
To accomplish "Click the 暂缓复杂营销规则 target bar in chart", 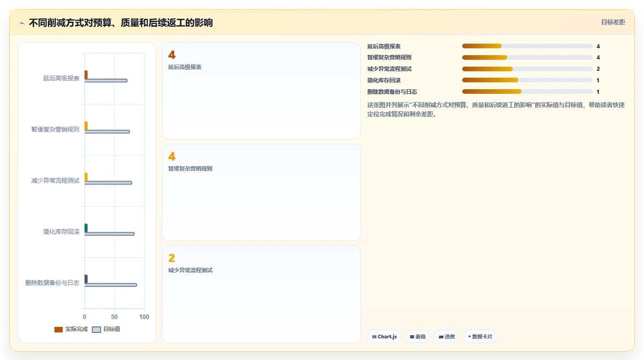I will [x=107, y=131].
